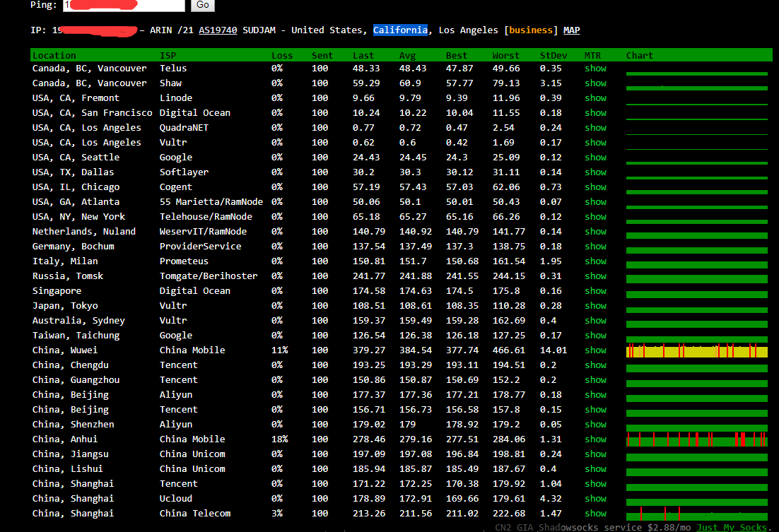Click the Location column header
Viewport: 779px width, 532px height.
click(54, 55)
